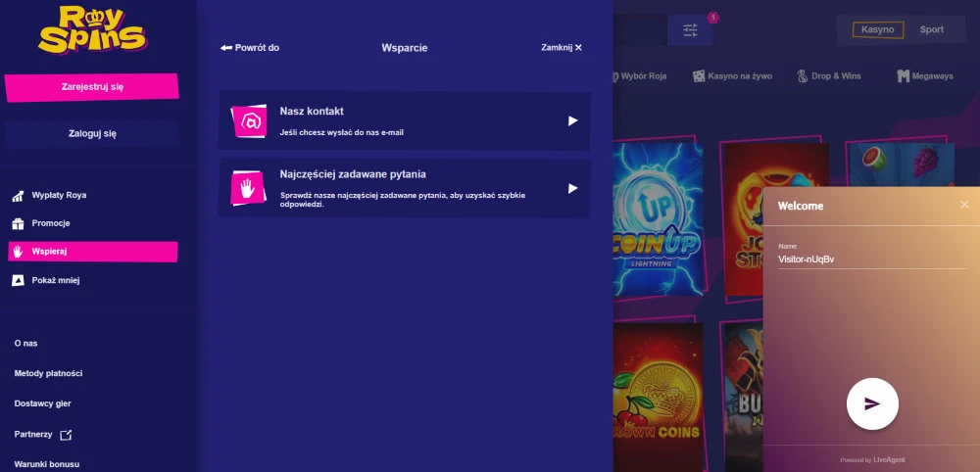Switch to the Sport toggle
Image resolution: width=980 pixels, height=472 pixels.
tap(931, 29)
